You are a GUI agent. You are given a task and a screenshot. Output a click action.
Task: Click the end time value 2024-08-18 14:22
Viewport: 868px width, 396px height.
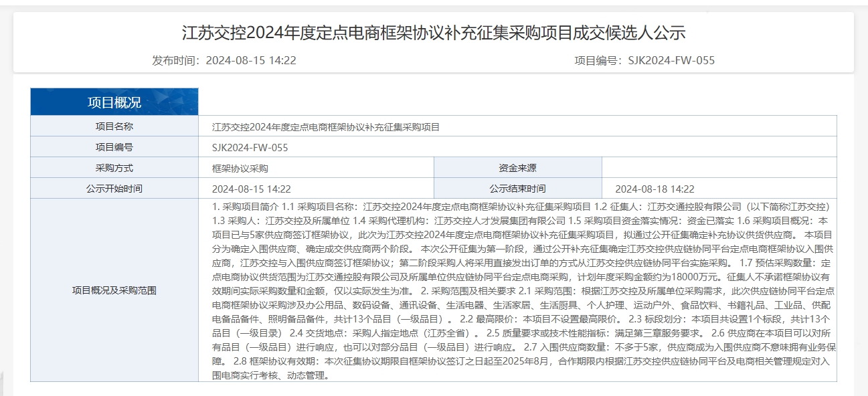pos(655,189)
